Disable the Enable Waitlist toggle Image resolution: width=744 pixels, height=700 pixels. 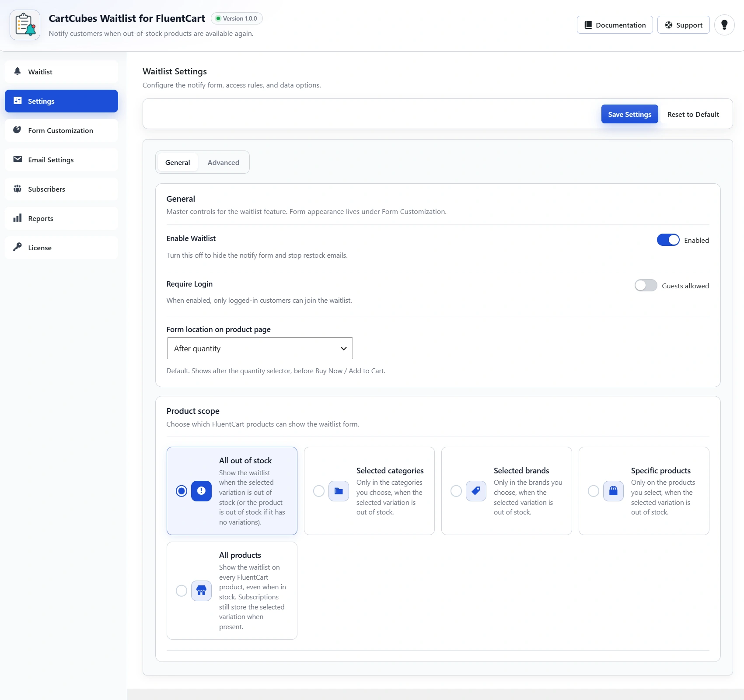[668, 240]
